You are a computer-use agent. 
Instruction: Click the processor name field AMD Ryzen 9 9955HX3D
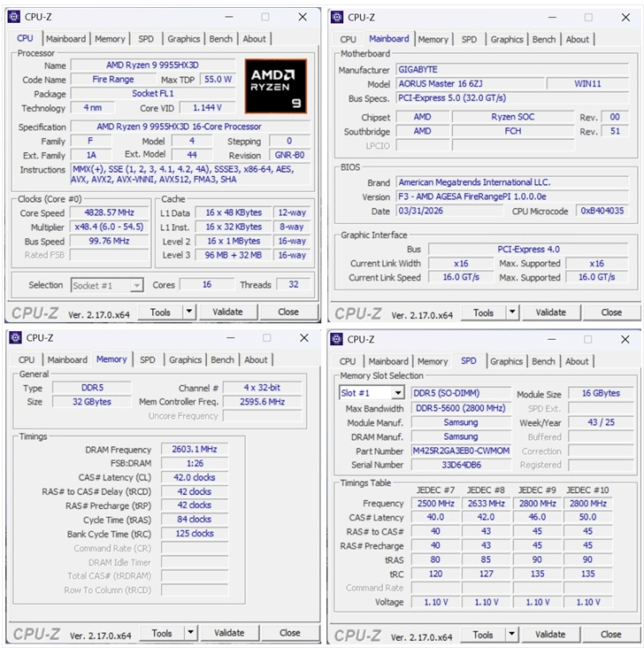coord(152,65)
